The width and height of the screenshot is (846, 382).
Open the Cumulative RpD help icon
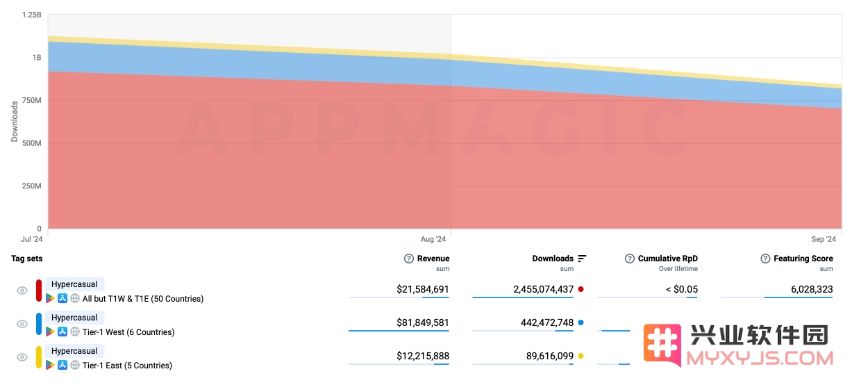(x=630, y=259)
